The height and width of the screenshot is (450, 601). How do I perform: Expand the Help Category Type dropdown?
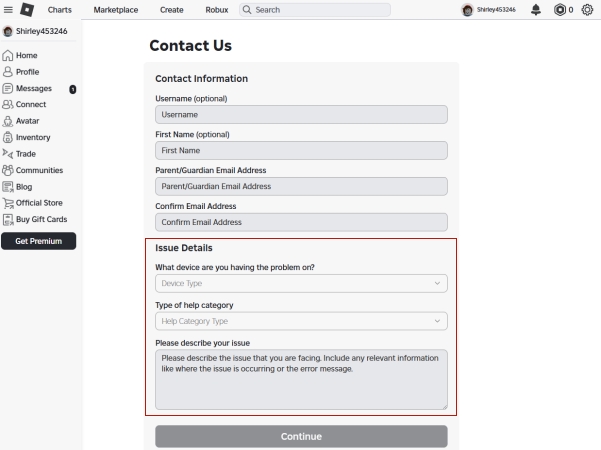point(301,321)
